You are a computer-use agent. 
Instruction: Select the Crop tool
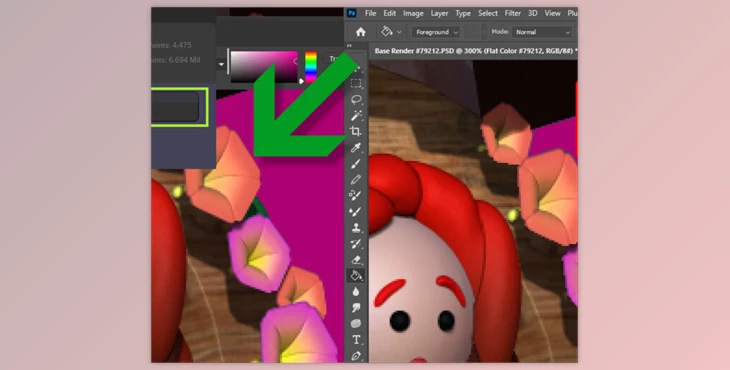point(356,131)
